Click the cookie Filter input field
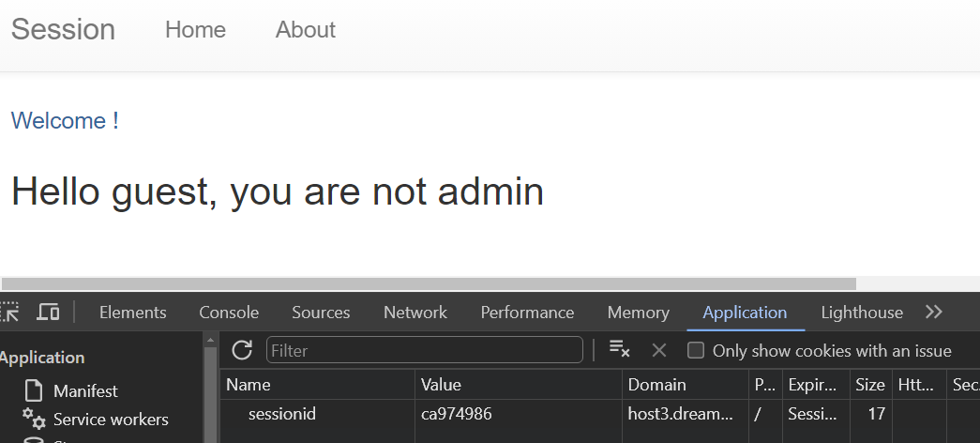 click(425, 350)
